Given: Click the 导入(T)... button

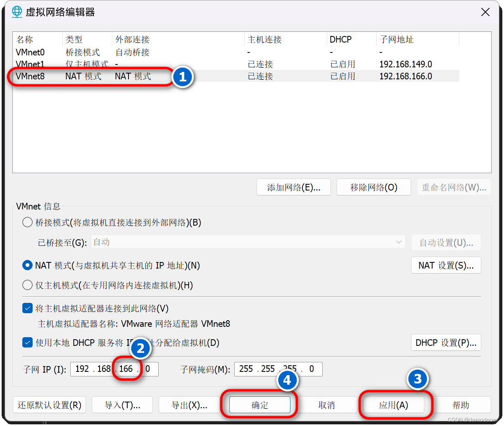Looking at the screenshot, I should pos(122,405).
